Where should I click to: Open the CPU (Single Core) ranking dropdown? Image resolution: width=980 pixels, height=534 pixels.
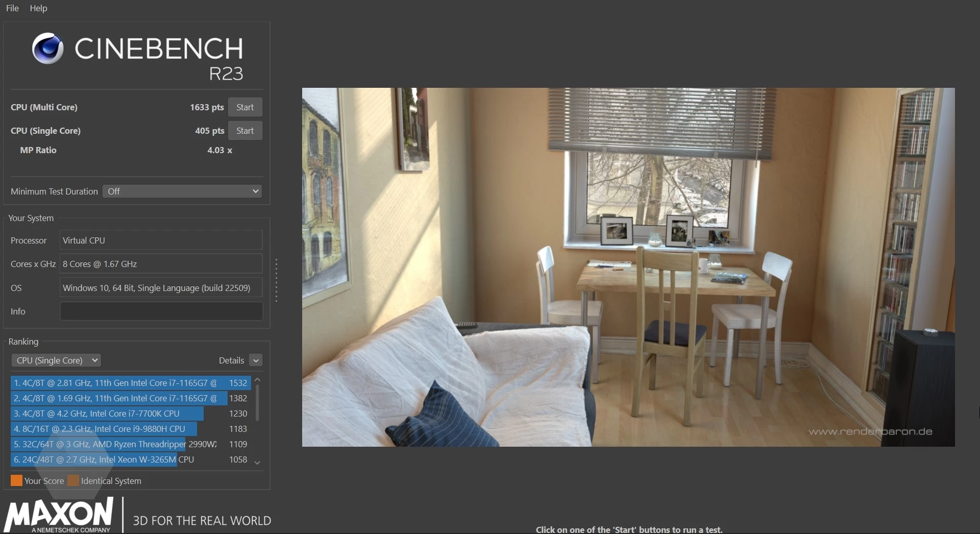56,360
